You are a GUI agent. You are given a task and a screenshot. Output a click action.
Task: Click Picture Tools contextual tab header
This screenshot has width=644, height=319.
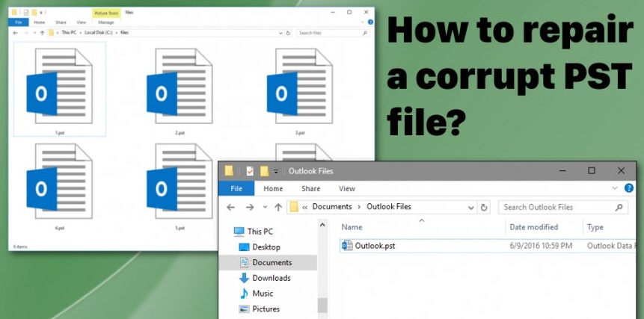coord(106,13)
